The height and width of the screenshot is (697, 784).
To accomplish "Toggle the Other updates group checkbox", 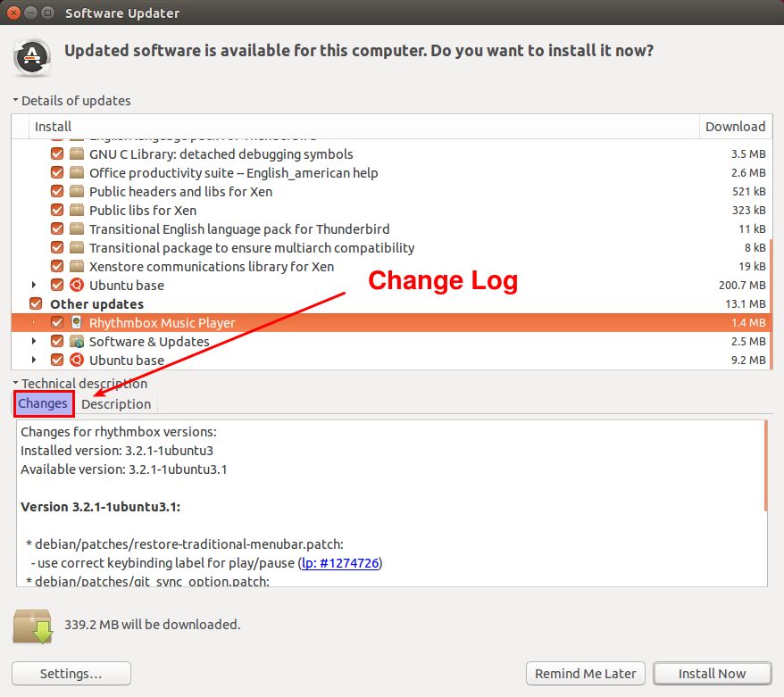I will point(36,303).
